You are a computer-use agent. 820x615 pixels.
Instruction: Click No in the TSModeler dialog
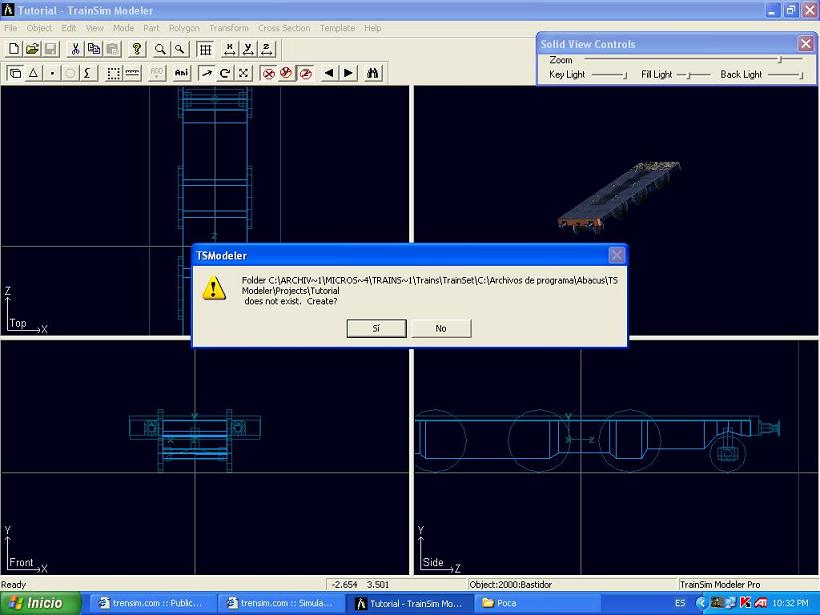[x=441, y=328]
